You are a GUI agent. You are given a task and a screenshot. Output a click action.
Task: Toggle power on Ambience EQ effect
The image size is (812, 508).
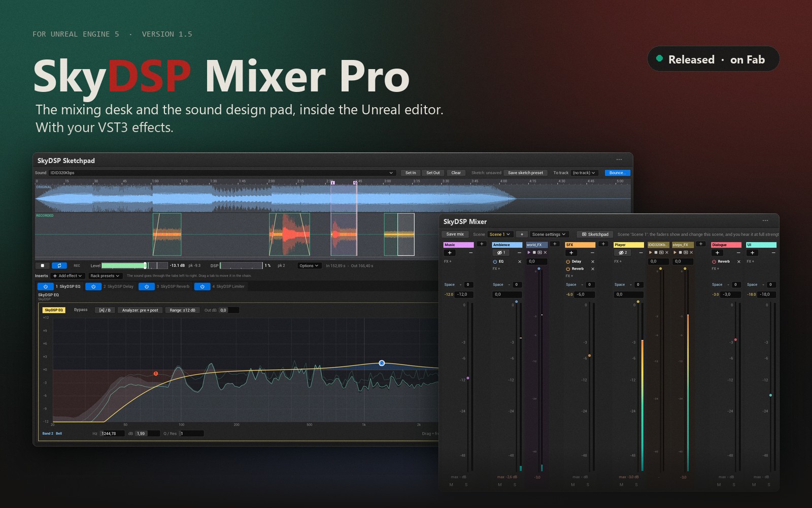click(x=495, y=262)
